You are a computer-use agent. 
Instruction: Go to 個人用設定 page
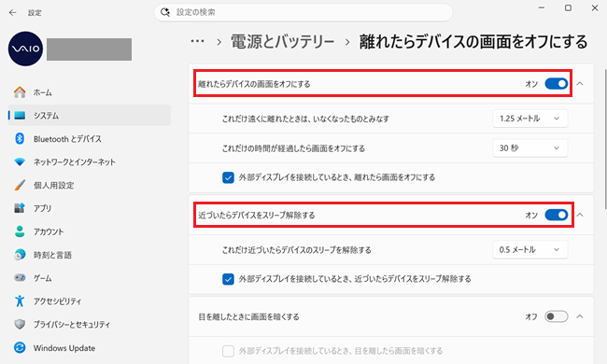[90, 185]
